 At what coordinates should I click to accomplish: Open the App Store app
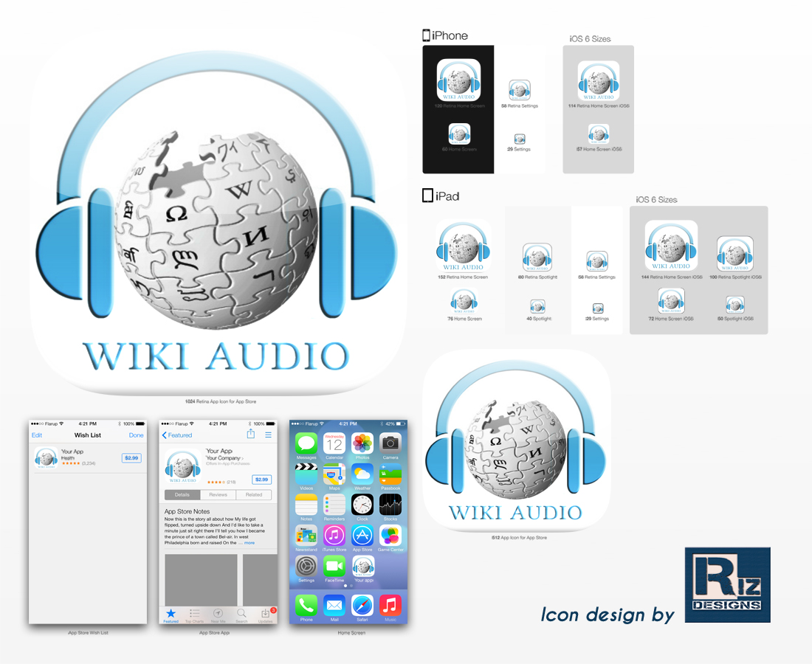362,536
